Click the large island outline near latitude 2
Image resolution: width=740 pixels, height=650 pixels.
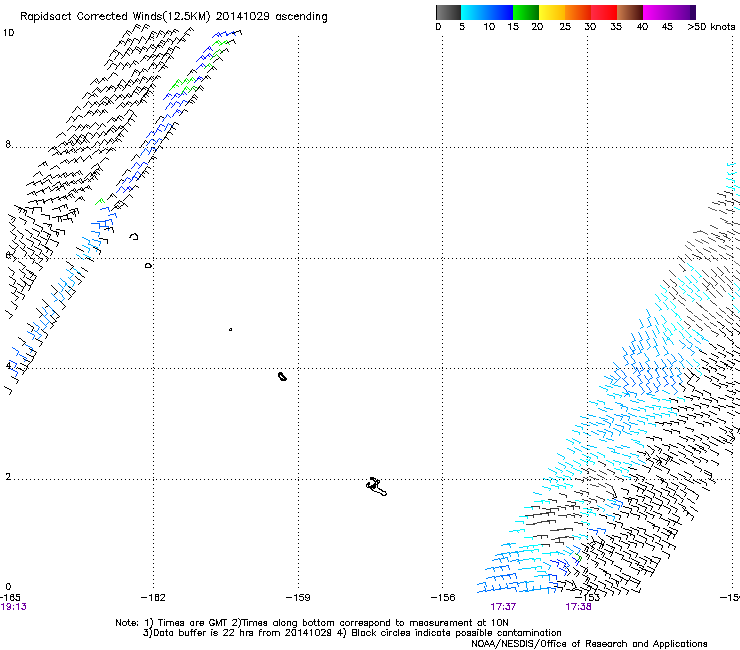(377, 487)
